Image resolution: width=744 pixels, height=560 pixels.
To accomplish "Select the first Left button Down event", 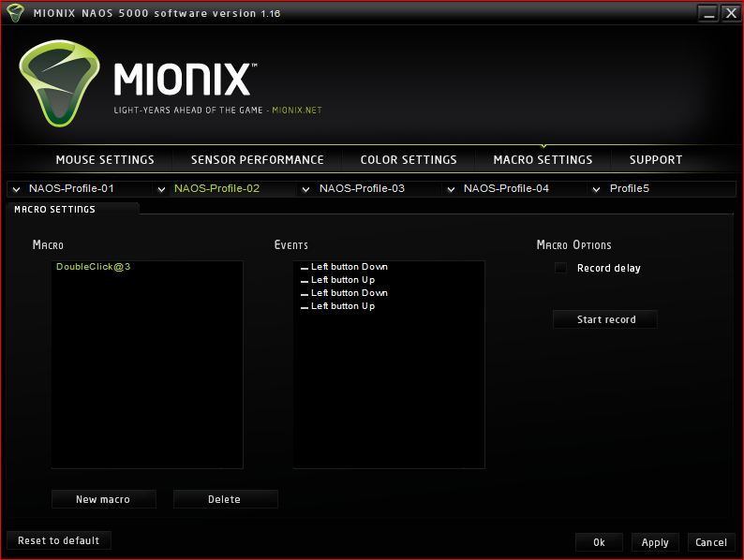I will [350, 267].
